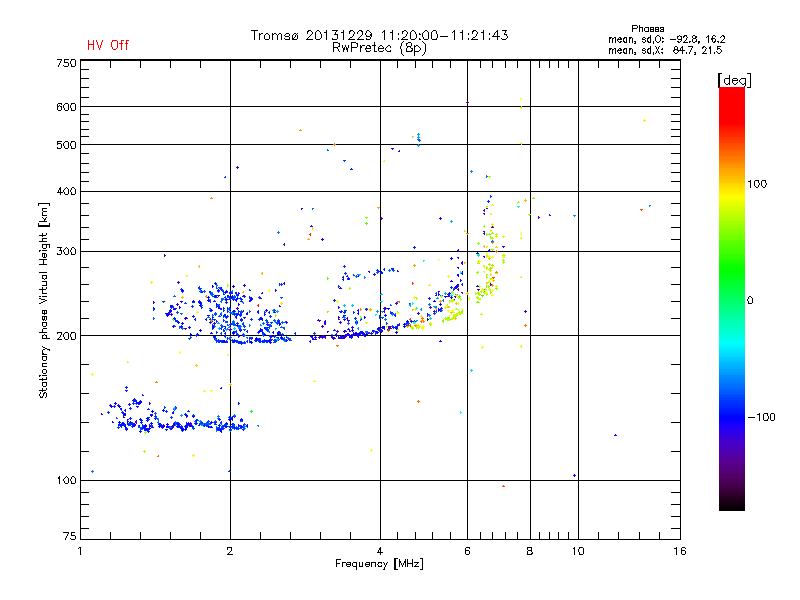Viewport: 800px width, 600px height.
Task: Click the colorbar tick label '100'
Action: [x=757, y=184]
